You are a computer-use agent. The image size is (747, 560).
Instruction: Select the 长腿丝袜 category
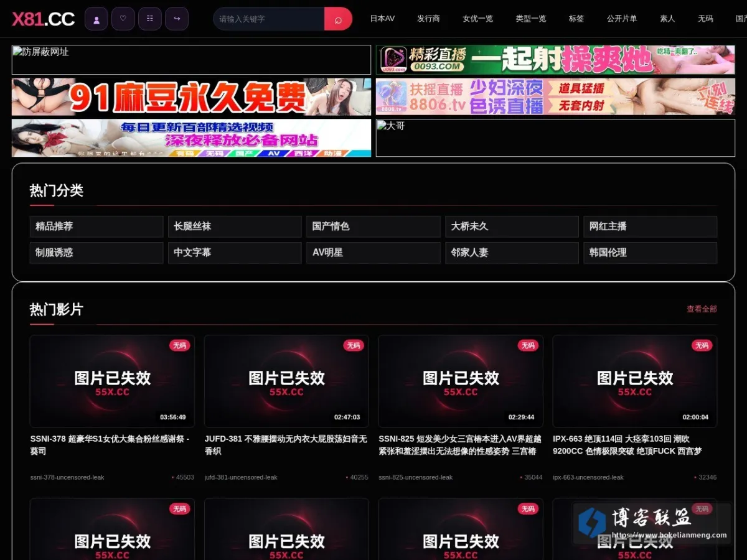tap(235, 226)
